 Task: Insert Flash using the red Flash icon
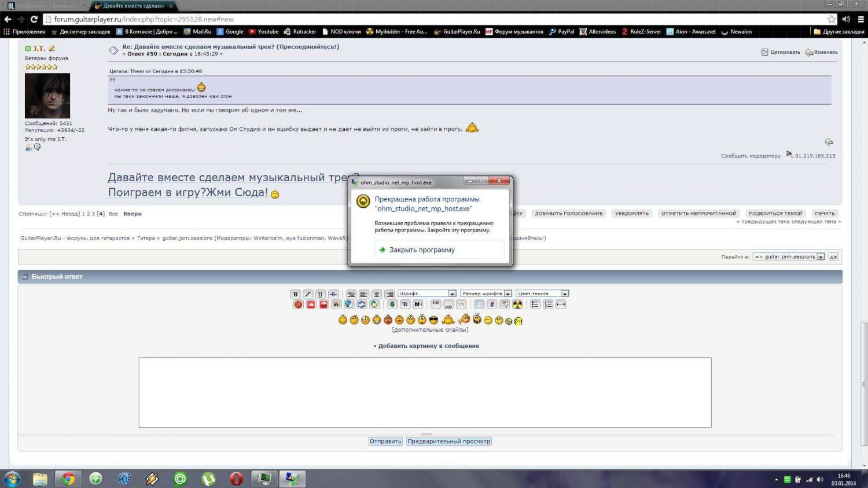click(x=298, y=304)
